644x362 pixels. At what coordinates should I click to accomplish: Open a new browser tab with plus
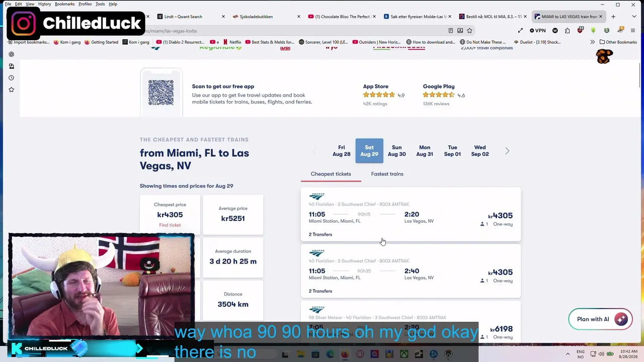613,17
